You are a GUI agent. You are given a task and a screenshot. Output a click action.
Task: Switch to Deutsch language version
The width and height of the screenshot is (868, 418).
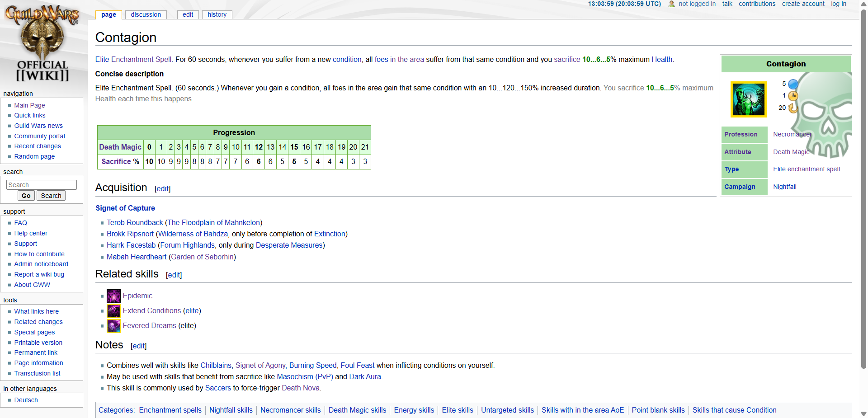pyautogui.click(x=26, y=400)
